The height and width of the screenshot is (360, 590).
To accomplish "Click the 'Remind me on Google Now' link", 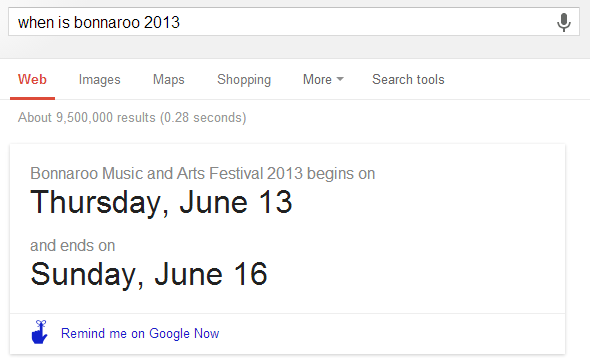I will point(140,333).
